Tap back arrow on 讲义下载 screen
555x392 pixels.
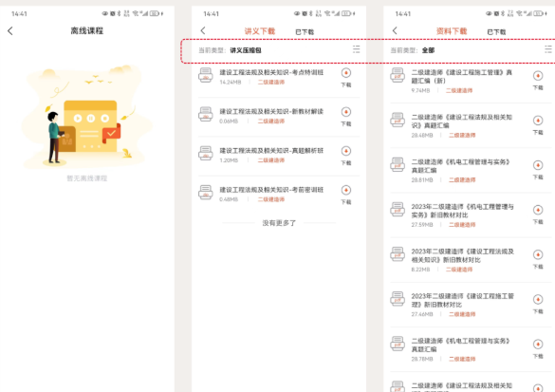(x=203, y=30)
